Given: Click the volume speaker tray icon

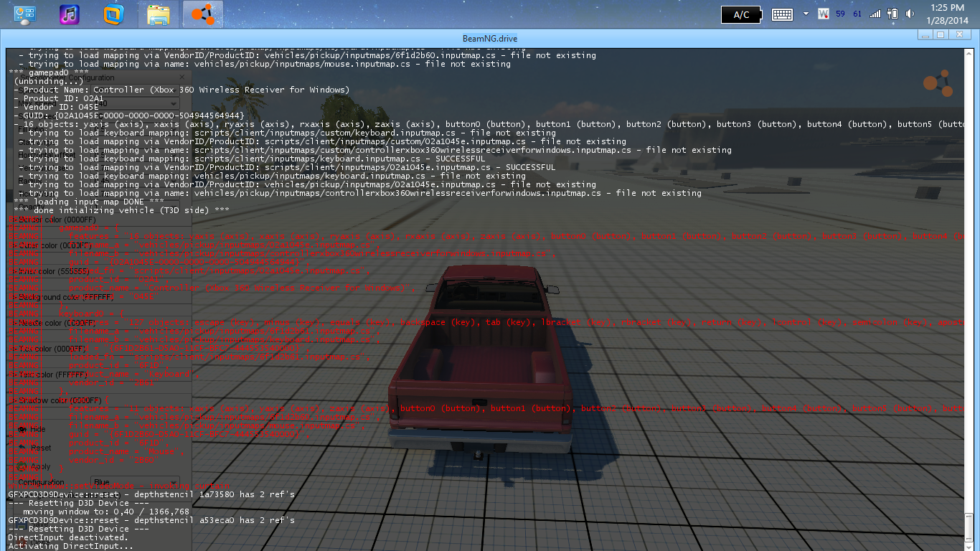Looking at the screenshot, I should click(910, 14).
